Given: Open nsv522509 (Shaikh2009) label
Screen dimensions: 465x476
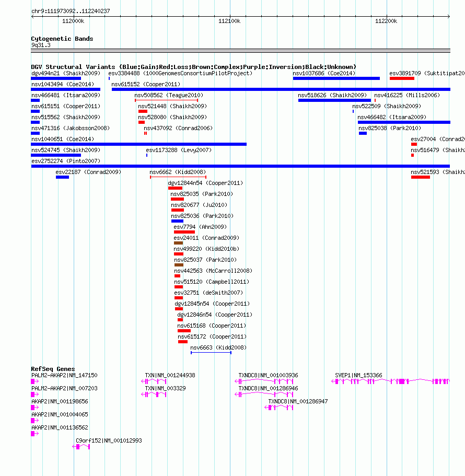Looking at the screenshot, I should (x=387, y=106).
